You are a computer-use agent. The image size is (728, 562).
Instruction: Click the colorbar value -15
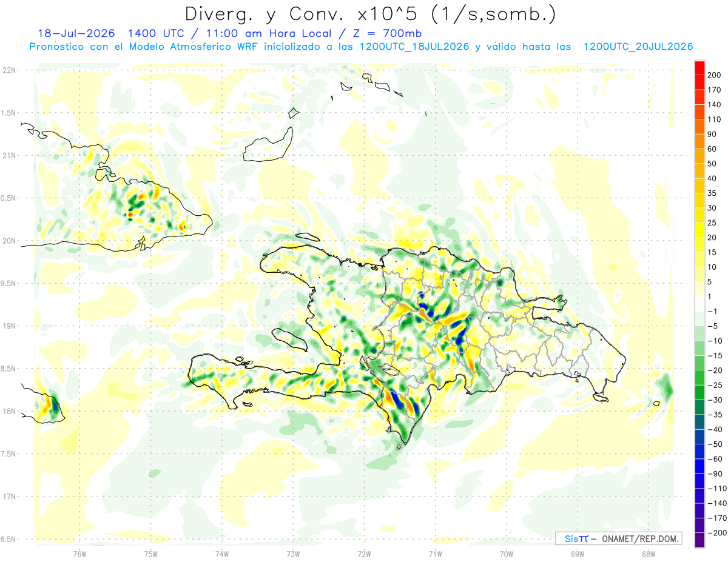coord(716,356)
